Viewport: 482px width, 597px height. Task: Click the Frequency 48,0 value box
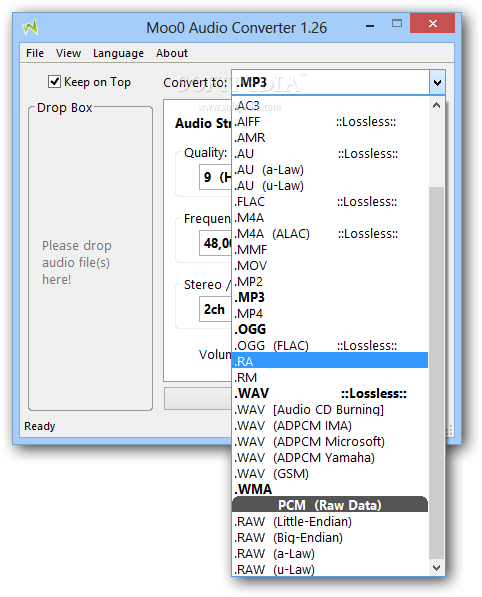pyautogui.click(x=215, y=243)
